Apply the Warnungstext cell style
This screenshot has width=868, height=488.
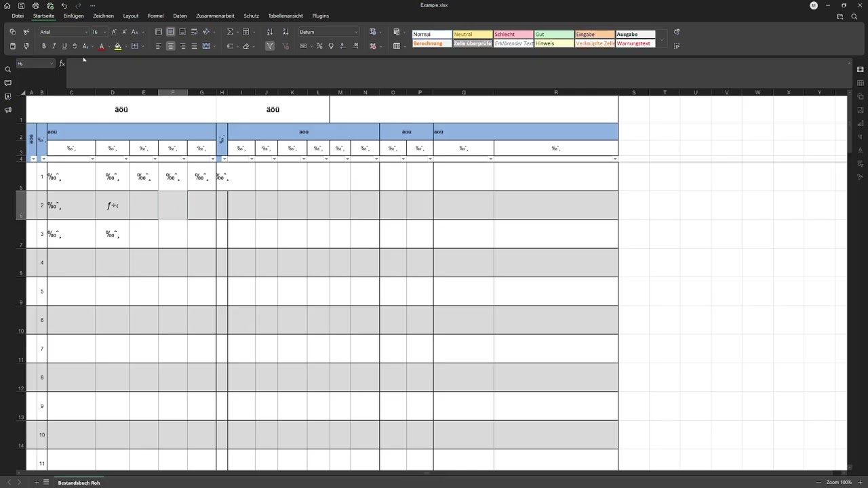tap(635, 43)
